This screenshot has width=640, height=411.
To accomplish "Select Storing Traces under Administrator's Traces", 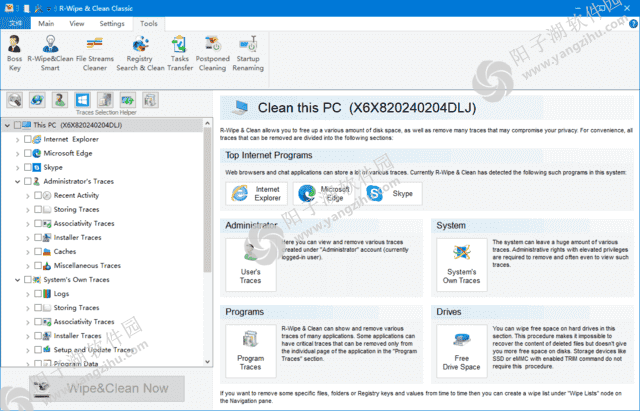I will click(x=76, y=209).
